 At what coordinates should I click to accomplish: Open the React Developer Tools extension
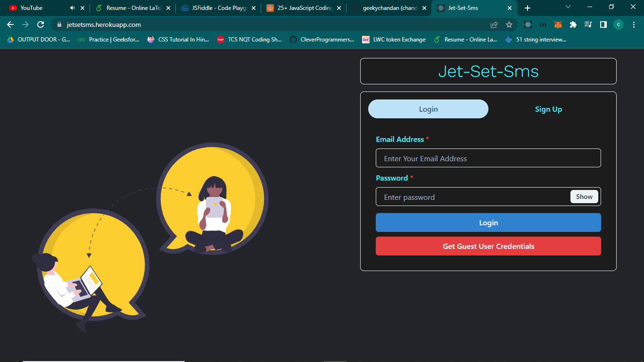pos(528,24)
